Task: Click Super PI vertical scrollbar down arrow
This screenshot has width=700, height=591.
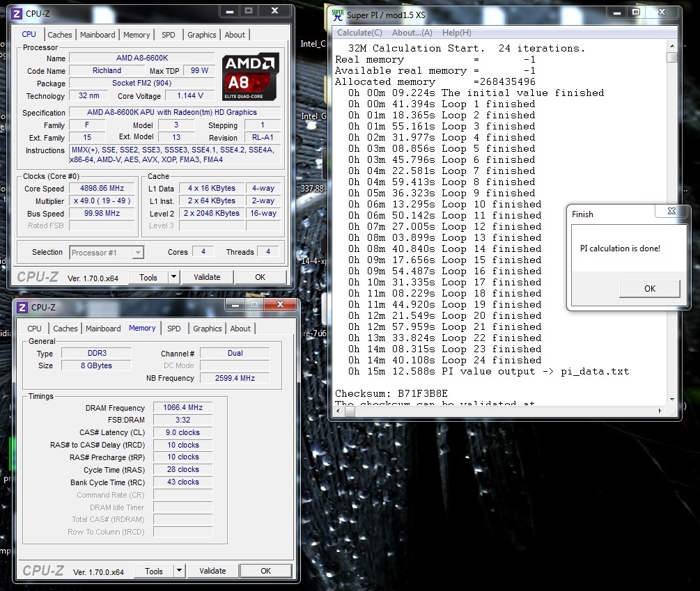Action: click(x=672, y=399)
